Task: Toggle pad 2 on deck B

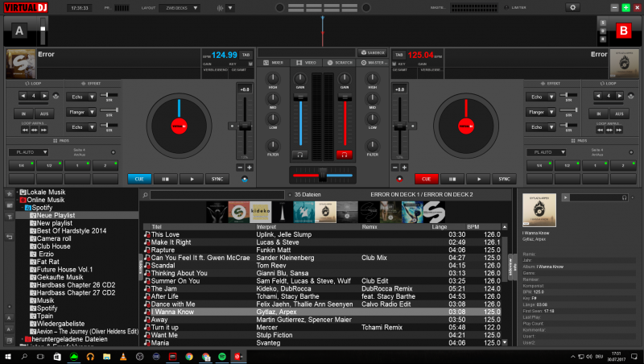Action: click(x=623, y=166)
